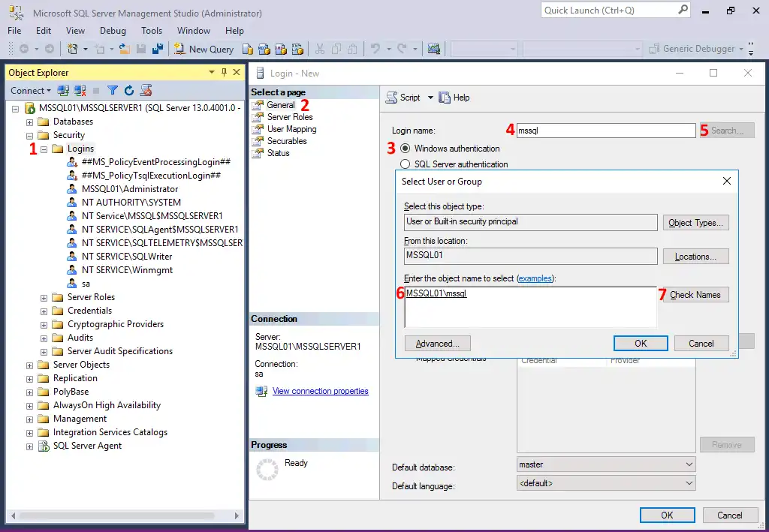Collapse the Logins node
This screenshot has width=769, height=532.
(44, 148)
